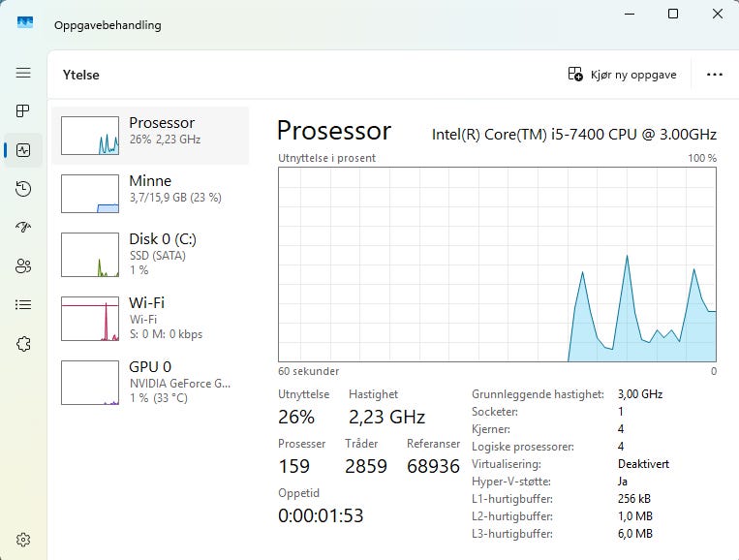The image size is (739, 560).
Task: Click the Minne mini graph thumbnail
Action: 90,194
